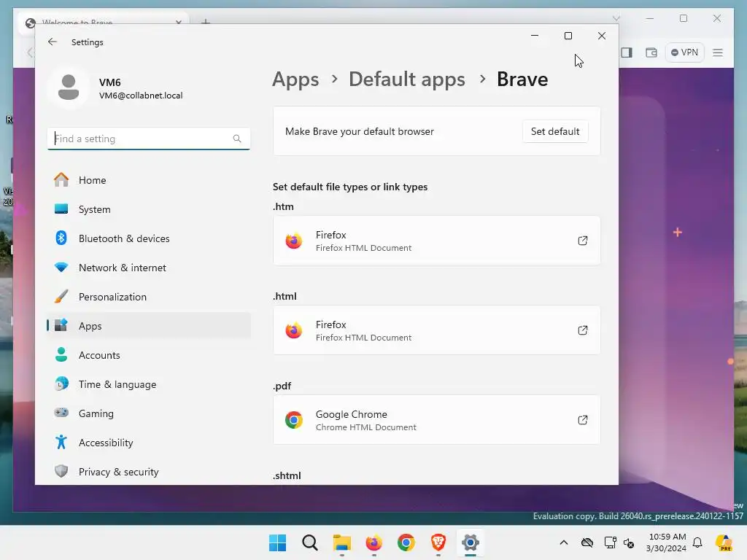Screen dimensions: 747x560
Task: Change the .html default Firefox entry
Action: pos(436,330)
